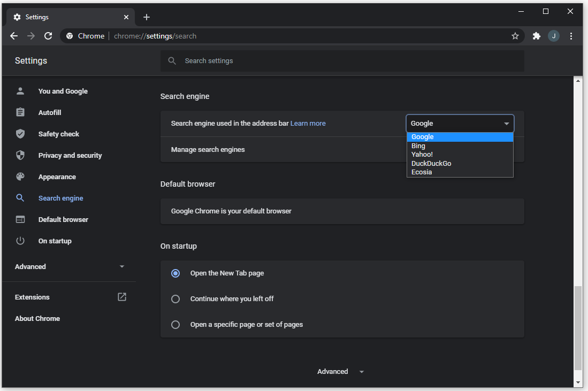Expand Advanced at bottom of page

340,372
